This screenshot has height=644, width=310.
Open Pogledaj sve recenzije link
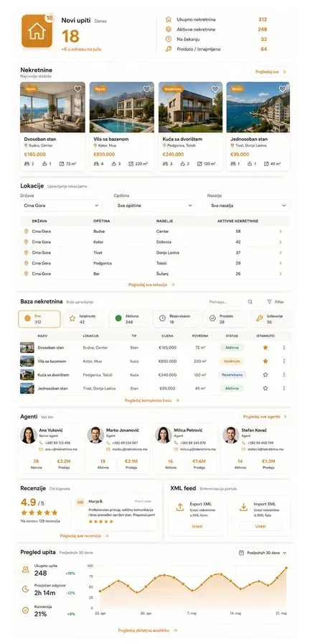[x=85, y=536]
